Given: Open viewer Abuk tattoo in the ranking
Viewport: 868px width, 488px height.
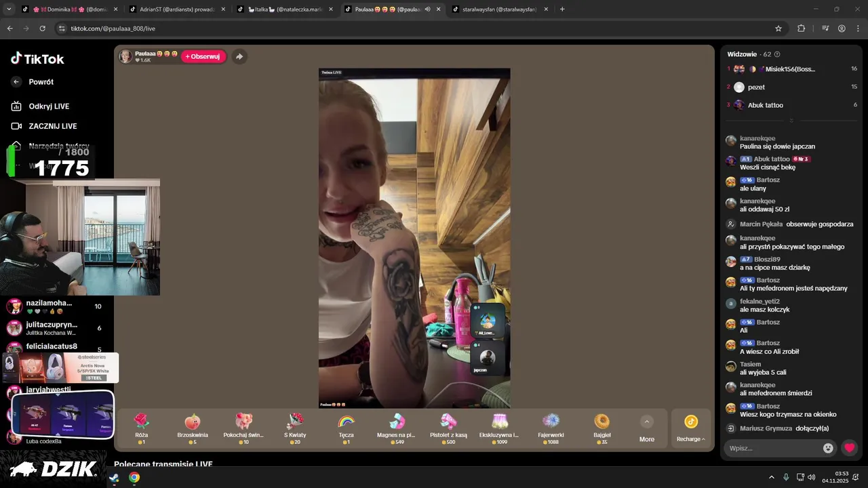Looking at the screenshot, I should click(765, 105).
